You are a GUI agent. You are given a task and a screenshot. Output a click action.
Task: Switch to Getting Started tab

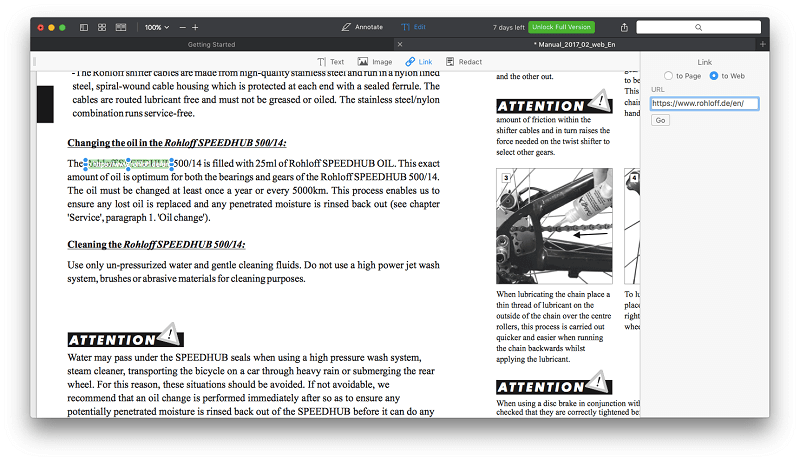click(x=211, y=44)
